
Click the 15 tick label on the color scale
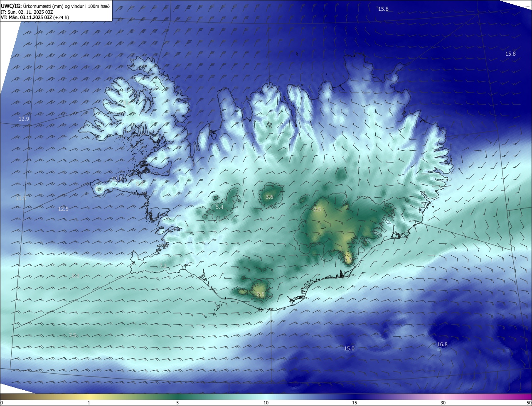pyautogui.click(x=355, y=403)
